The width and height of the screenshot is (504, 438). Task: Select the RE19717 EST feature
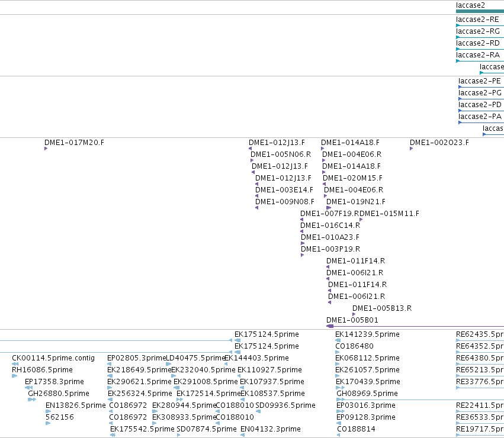tap(480, 429)
